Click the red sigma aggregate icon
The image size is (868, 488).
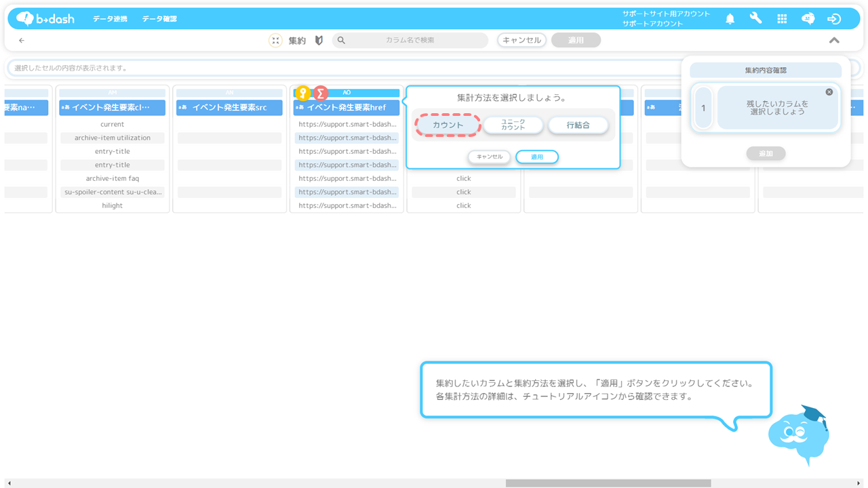point(321,94)
